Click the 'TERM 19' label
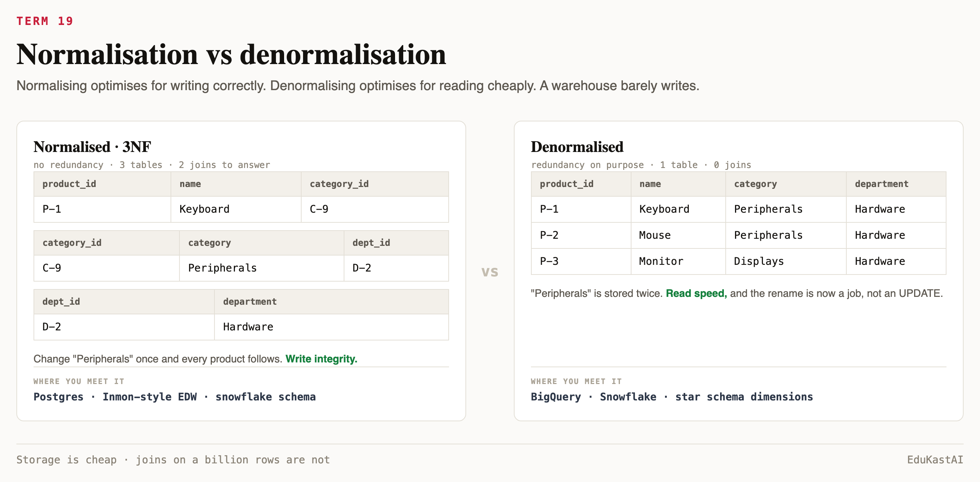980x482 pixels. [45, 21]
